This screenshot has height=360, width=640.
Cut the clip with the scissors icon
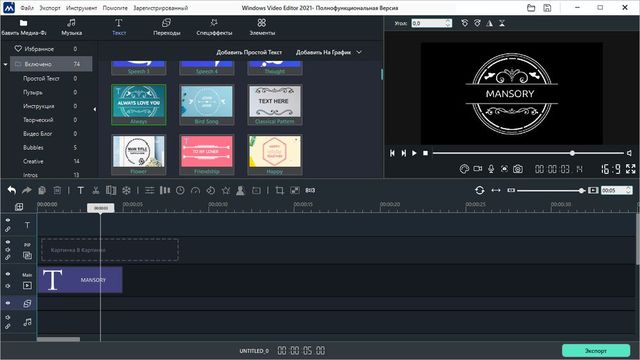point(96,190)
